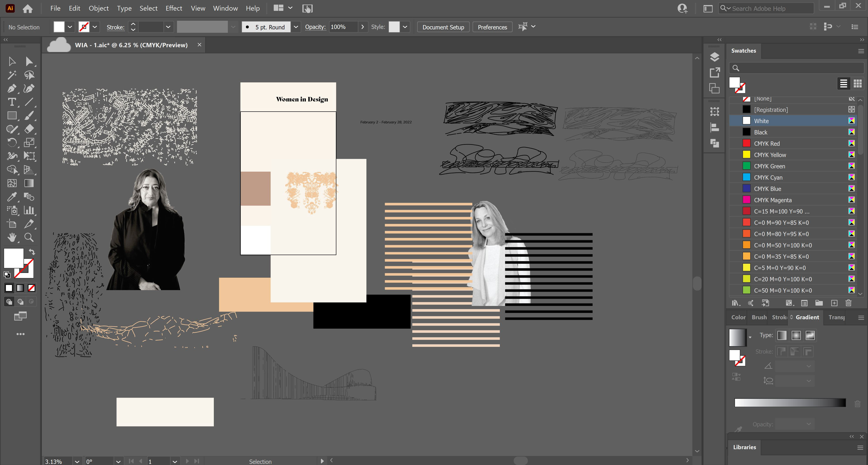Select the Type tool
Viewport: 868px width, 465px height.
click(x=12, y=102)
